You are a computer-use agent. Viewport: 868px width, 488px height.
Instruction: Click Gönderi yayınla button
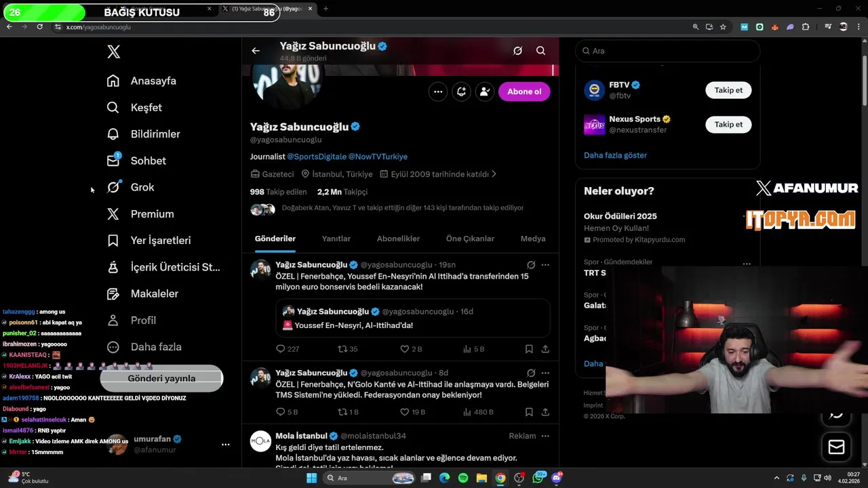[161, 378]
